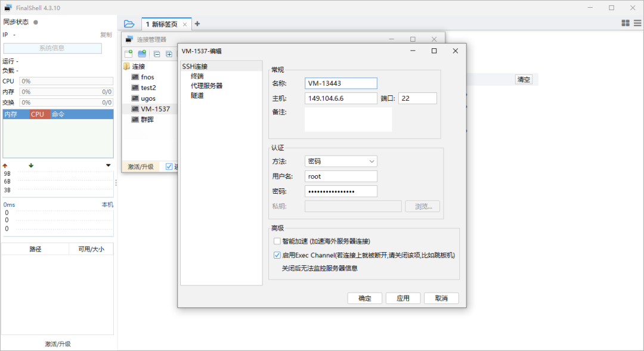
Task: Open hamburger menu icon top right
Action: [x=637, y=23]
